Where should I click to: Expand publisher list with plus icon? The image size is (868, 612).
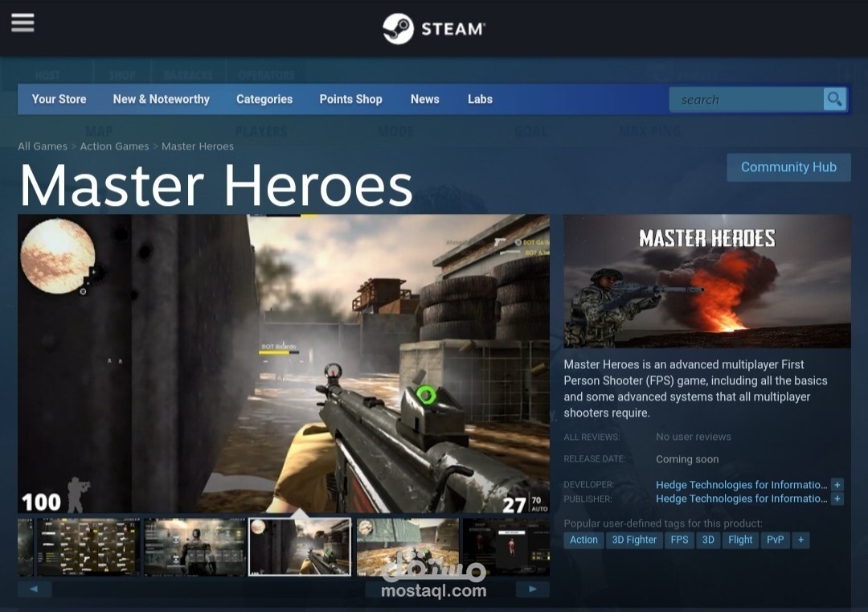(837, 499)
